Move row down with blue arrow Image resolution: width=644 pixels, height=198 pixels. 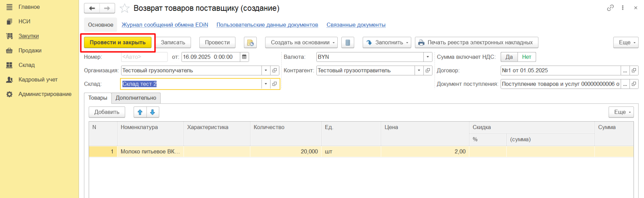click(x=153, y=112)
